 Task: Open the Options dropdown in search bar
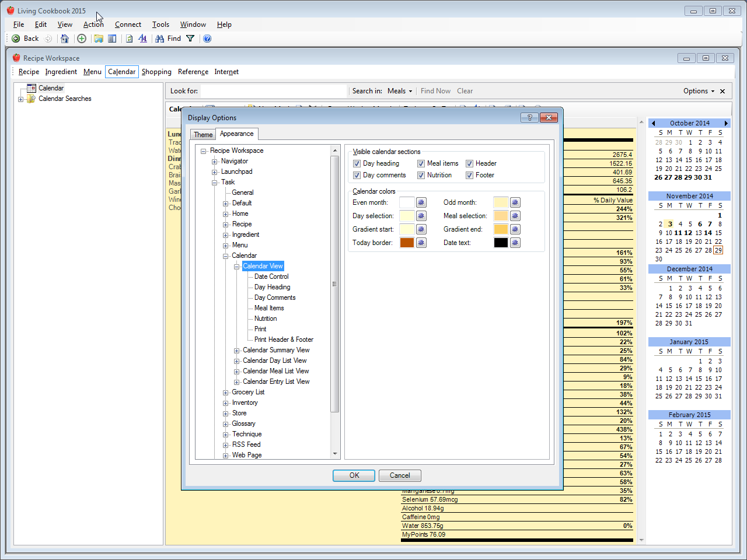click(699, 91)
